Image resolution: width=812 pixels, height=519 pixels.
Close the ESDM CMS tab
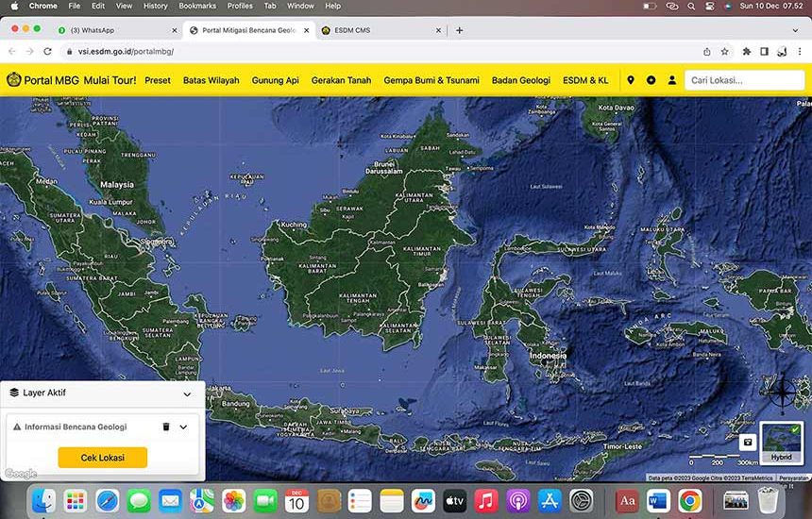(x=439, y=30)
